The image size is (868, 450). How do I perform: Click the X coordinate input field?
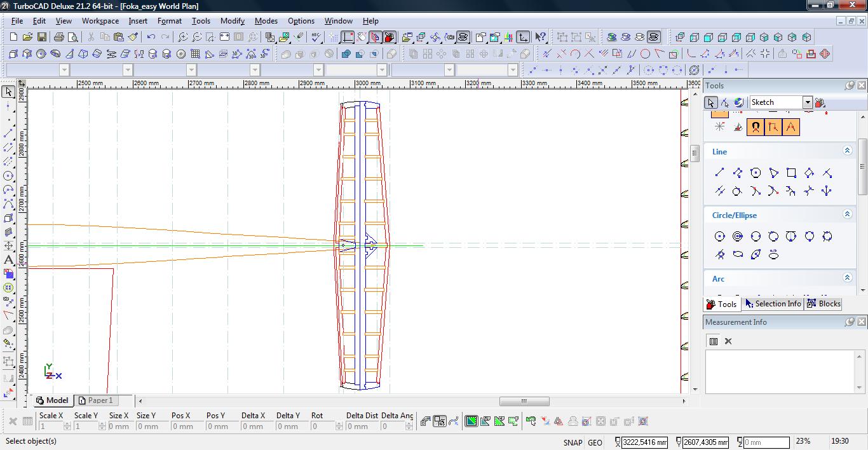644,442
